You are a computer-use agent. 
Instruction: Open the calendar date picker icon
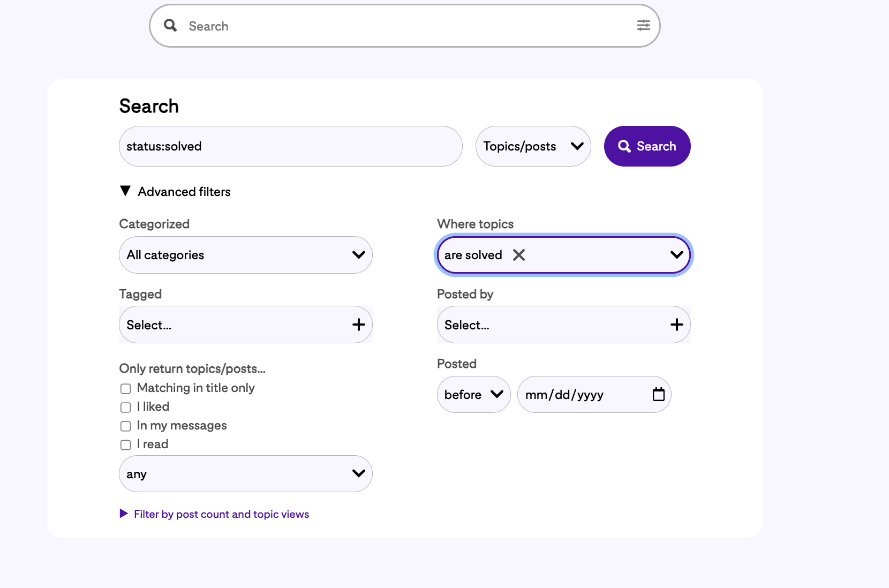[x=658, y=395]
